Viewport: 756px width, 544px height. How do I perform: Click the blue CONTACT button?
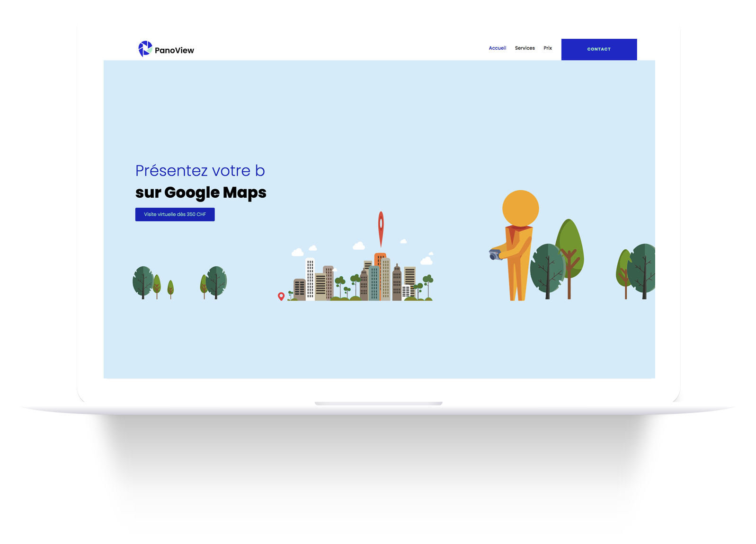pos(599,49)
